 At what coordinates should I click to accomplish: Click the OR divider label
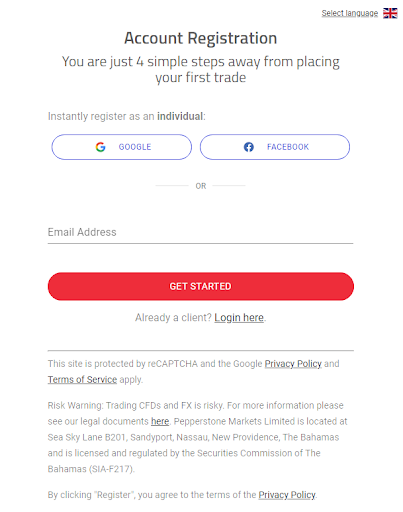(x=201, y=186)
